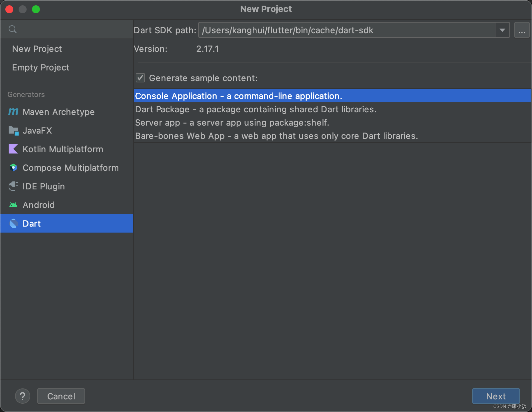
Task: Select the Kotlin Multiplatform icon
Action: click(13, 149)
